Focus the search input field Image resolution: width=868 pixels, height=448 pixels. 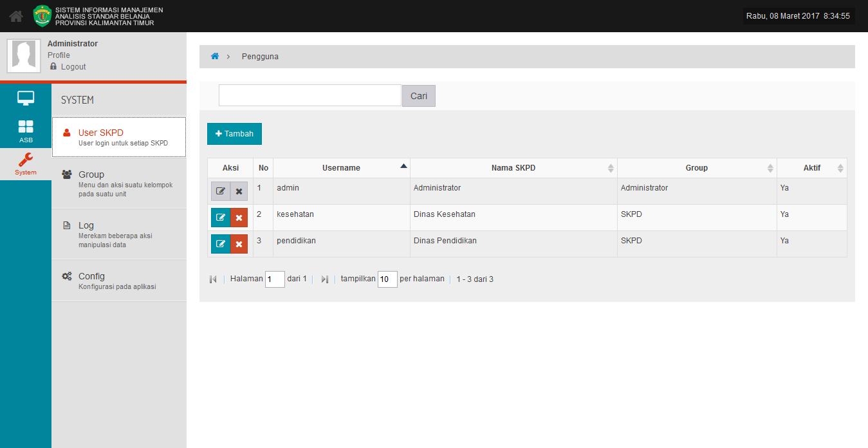coord(309,95)
